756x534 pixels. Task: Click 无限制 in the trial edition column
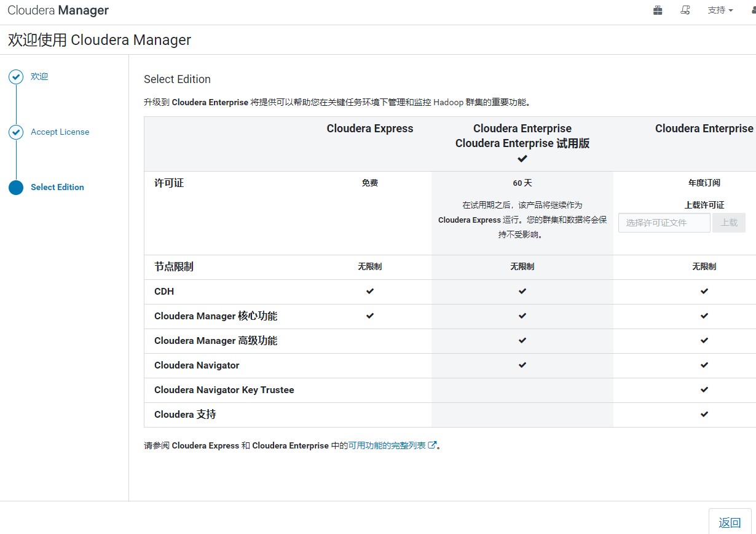(522, 267)
